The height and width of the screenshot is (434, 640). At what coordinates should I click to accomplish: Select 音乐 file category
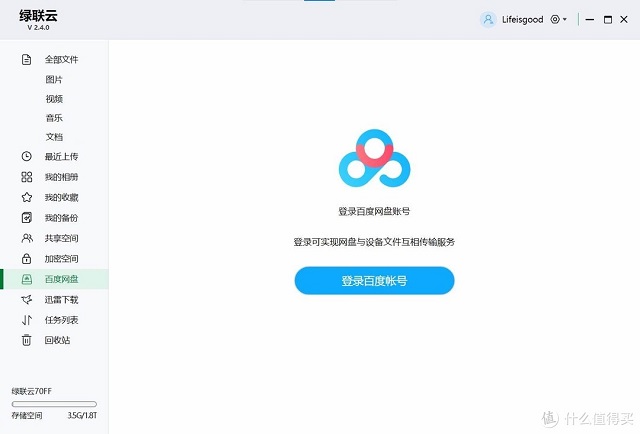[x=54, y=118]
